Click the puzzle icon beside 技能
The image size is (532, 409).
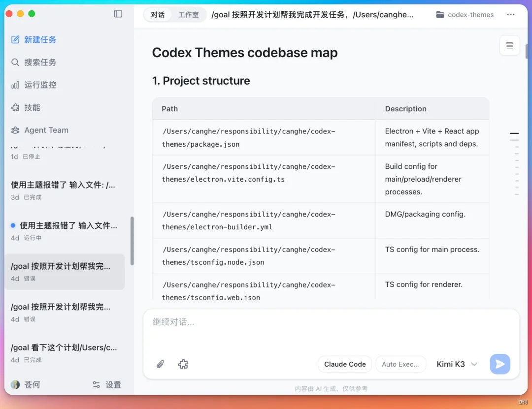click(x=15, y=107)
